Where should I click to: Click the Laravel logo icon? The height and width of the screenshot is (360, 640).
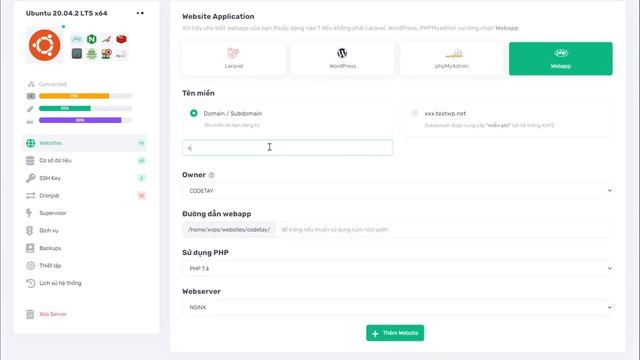click(233, 53)
